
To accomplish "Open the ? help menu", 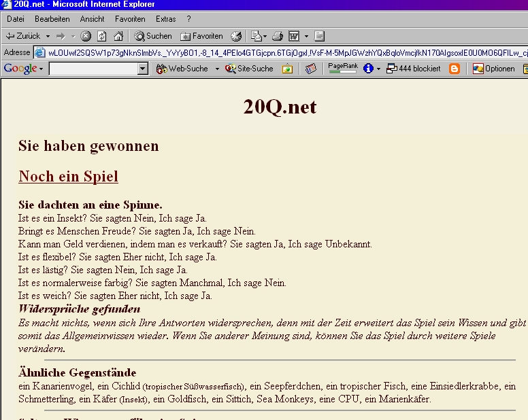I will tap(188, 19).
